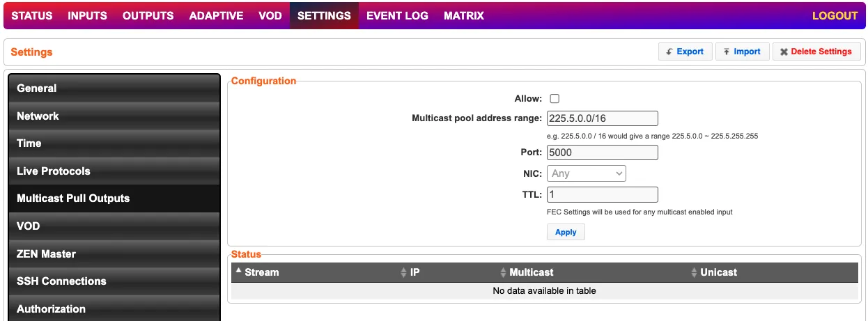Open Live Protocols settings
The height and width of the screenshot is (321, 868).
coord(114,171)
